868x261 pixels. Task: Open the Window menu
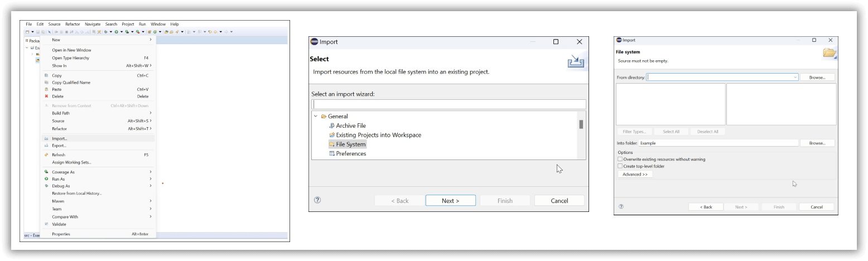pos(158,24)
